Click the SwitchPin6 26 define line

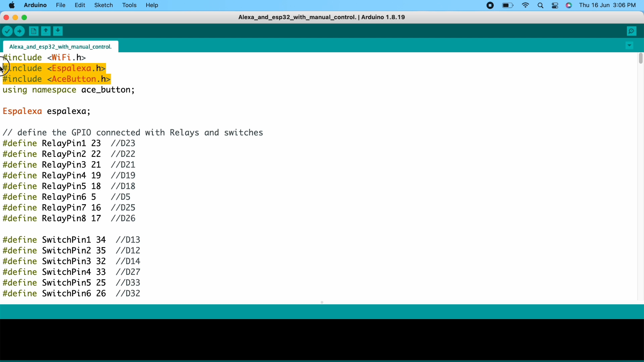coord(72,294)
